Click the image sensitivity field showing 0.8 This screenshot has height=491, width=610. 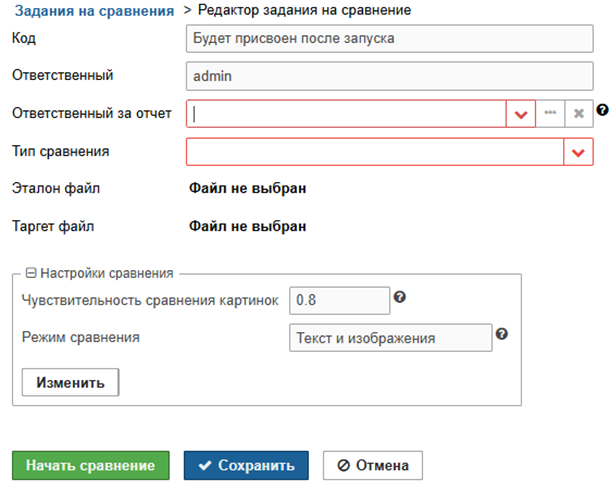(339, 300)
